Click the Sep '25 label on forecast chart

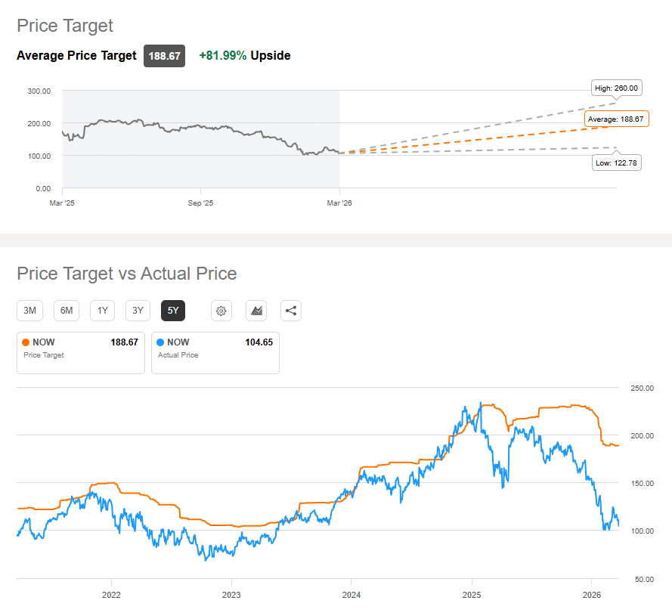pos(200,203)
